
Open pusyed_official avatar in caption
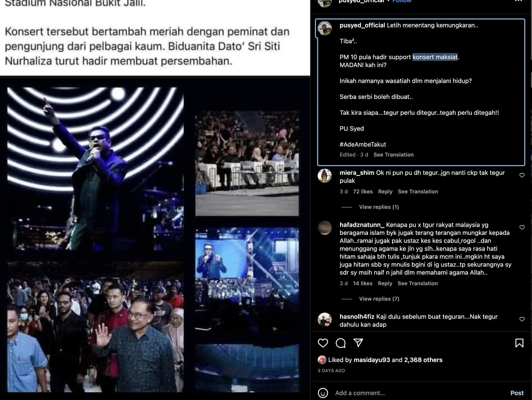(x=325, y=28)
